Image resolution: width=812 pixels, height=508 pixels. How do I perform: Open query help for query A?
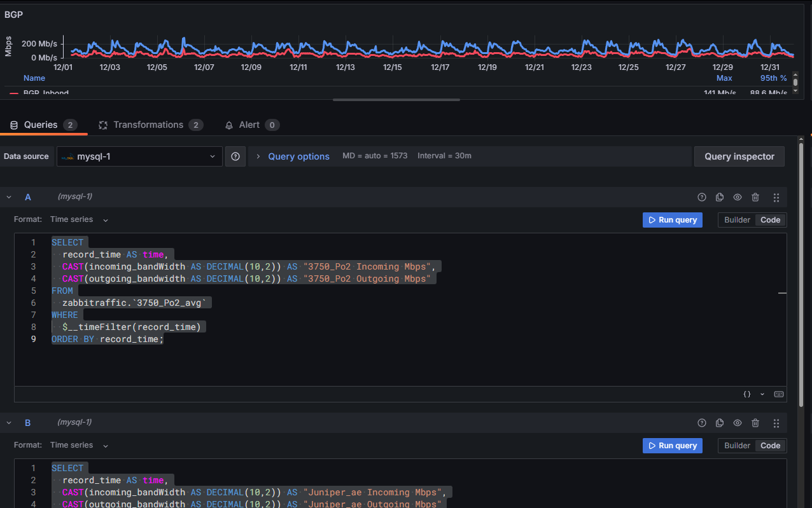[x=702, y=197]
